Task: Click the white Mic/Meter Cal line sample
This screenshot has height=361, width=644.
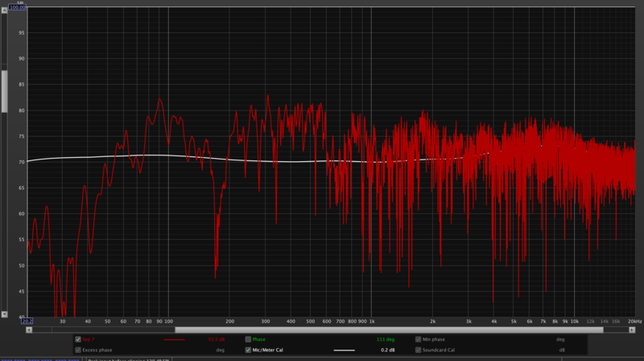Action: click(x=344, y=351)
